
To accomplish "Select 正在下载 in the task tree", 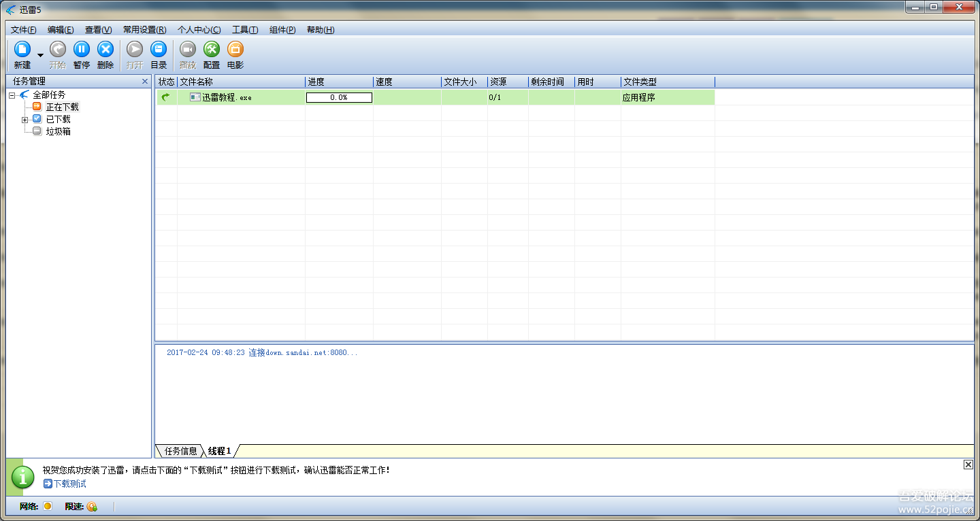I will (62, 107).
